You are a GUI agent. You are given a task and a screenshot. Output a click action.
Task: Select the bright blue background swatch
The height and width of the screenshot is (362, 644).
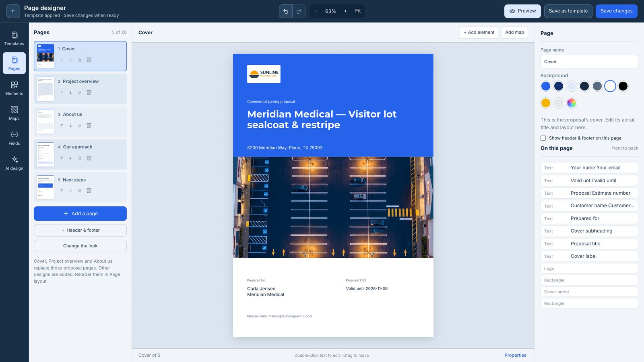coord(546,86)
